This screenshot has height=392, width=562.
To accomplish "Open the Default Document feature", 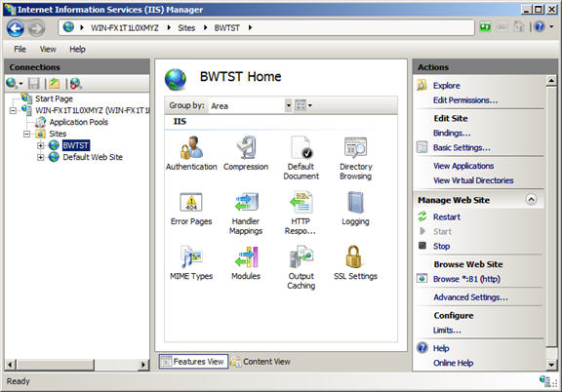I will (301, 158).
